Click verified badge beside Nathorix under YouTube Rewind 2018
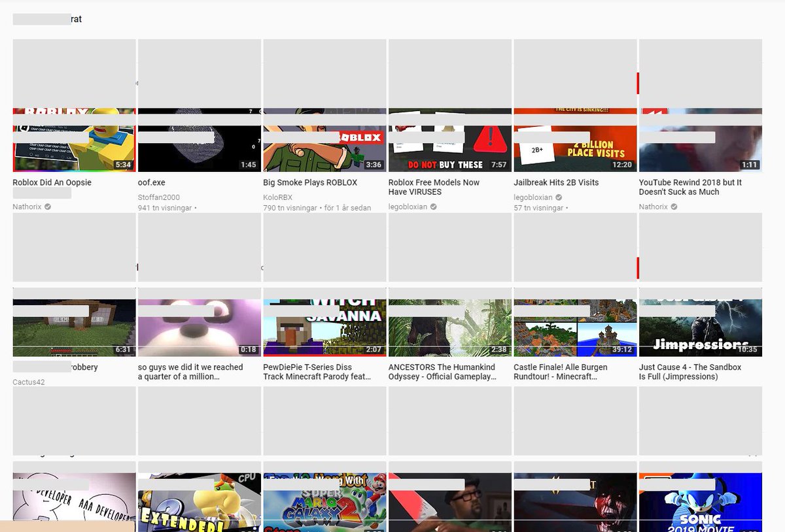This screenshot has height=532, width=785. [674, 207]
